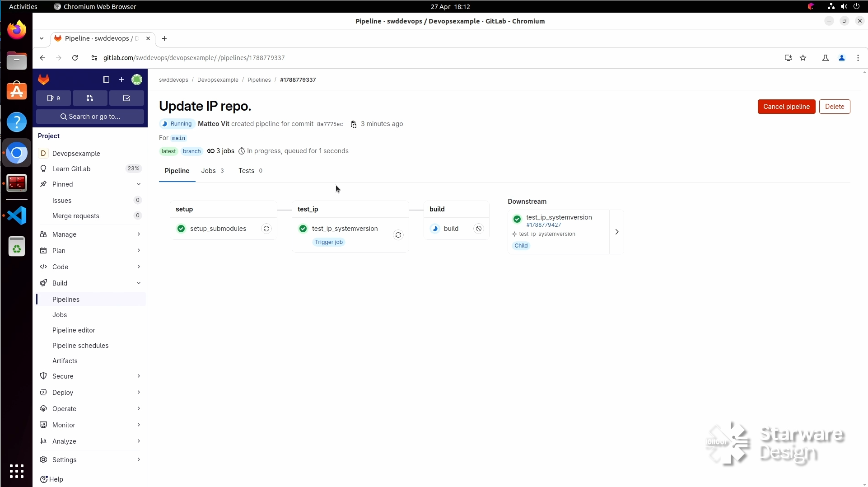Open the Merge requests icon in sidebar

[90, 98]
